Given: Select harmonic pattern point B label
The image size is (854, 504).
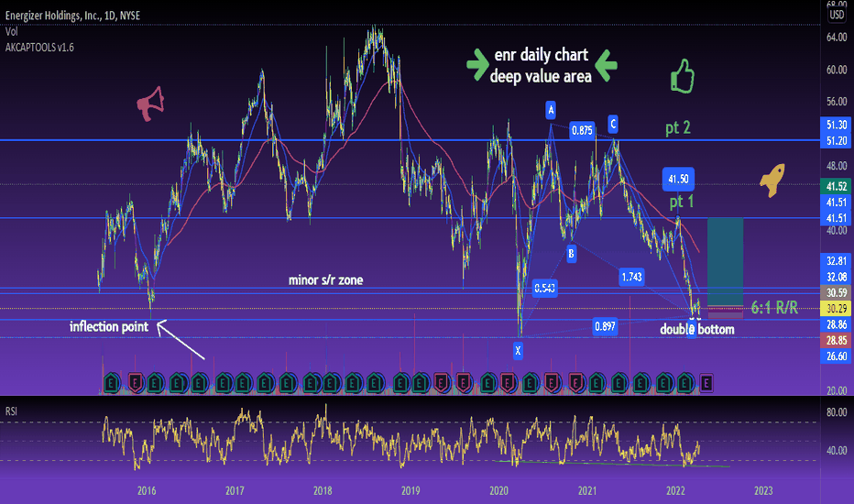Looking at the screenshot, I should (x=571, y=253).
